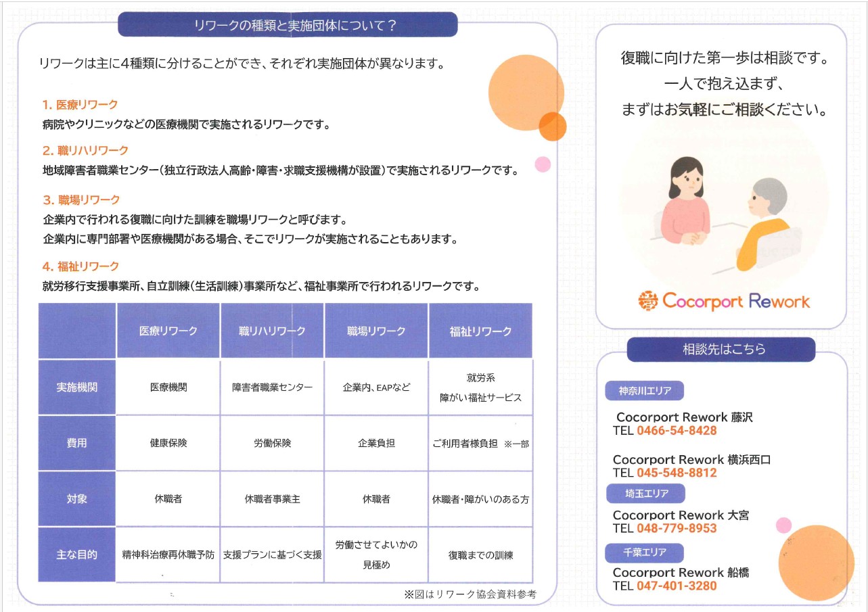Click the orange Cocorport Rework logo emblem
Image resolution: width=868 pixels, height=612 pixels.
point(647,301)
